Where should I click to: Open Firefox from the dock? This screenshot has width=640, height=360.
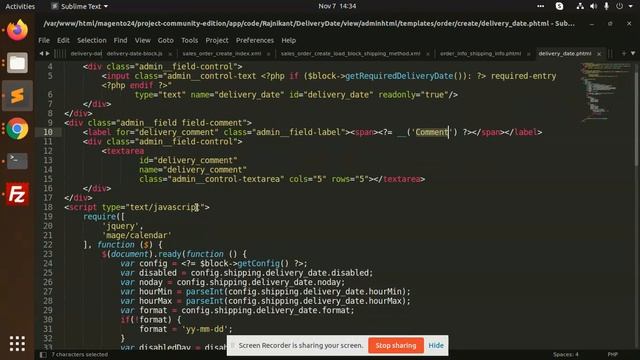pyautogui.click(x=17, y=30)
